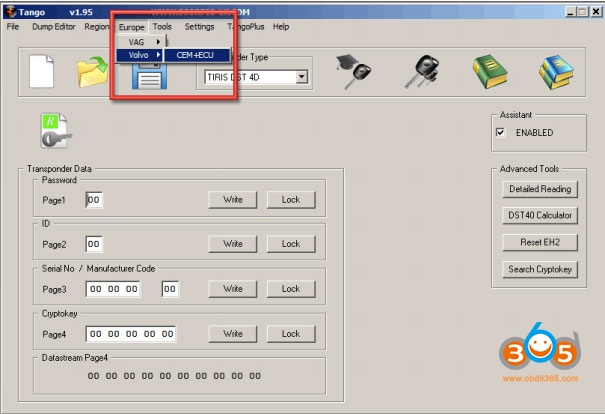Toggle the Assistant ENABLED checkbox

(x=500, y=132)
